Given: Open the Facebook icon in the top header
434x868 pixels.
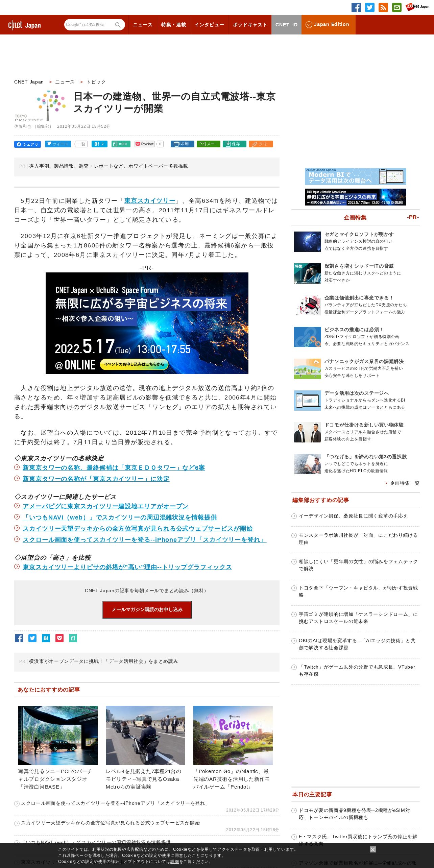Looking at the screenshot, I should coord(356,7).
